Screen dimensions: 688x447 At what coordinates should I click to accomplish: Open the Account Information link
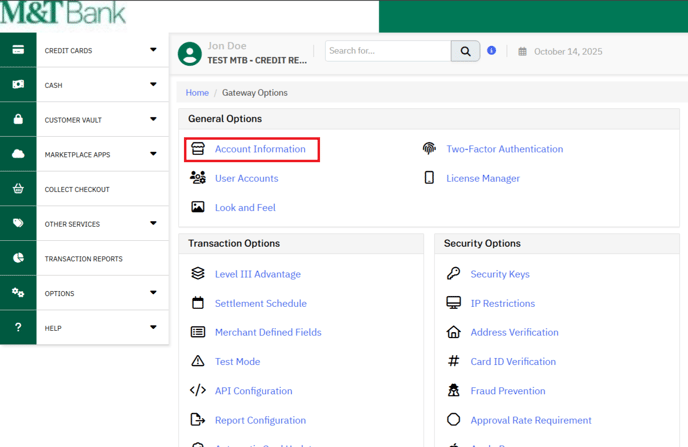[260, 149]
